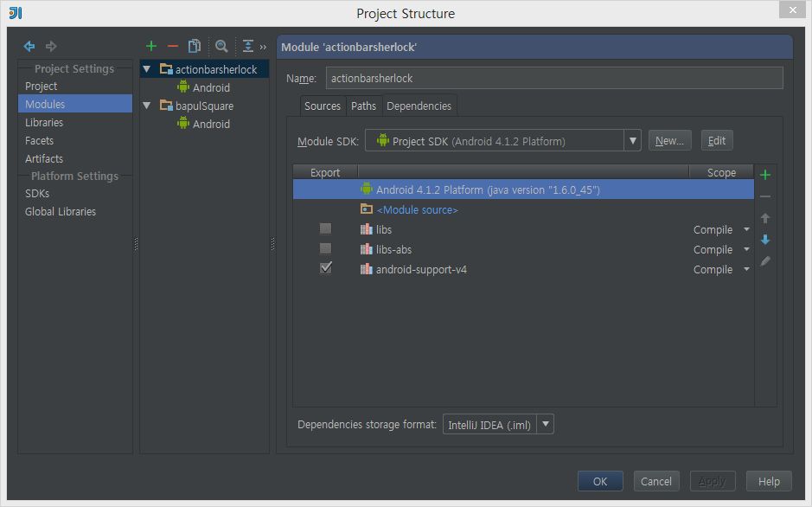Screen dimensions: 812x507
Task: Close the Project Structure dialog
Action: tap(793, 10)
